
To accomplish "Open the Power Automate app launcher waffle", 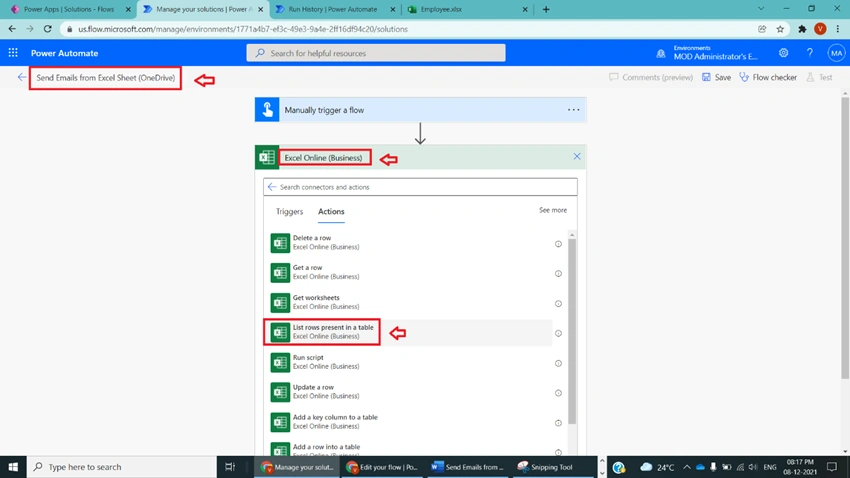I will tap(13, 53).
